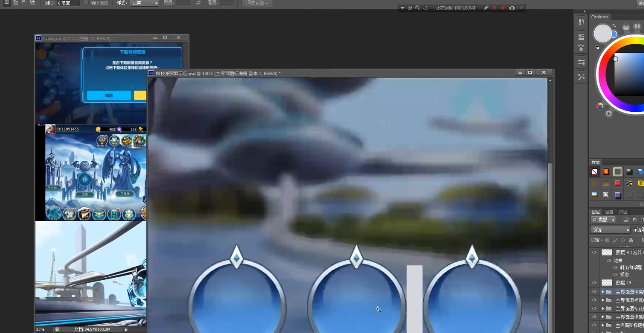
Task: Open the tool presets wrench icon in dock
Action: click(x=581, y=77)
